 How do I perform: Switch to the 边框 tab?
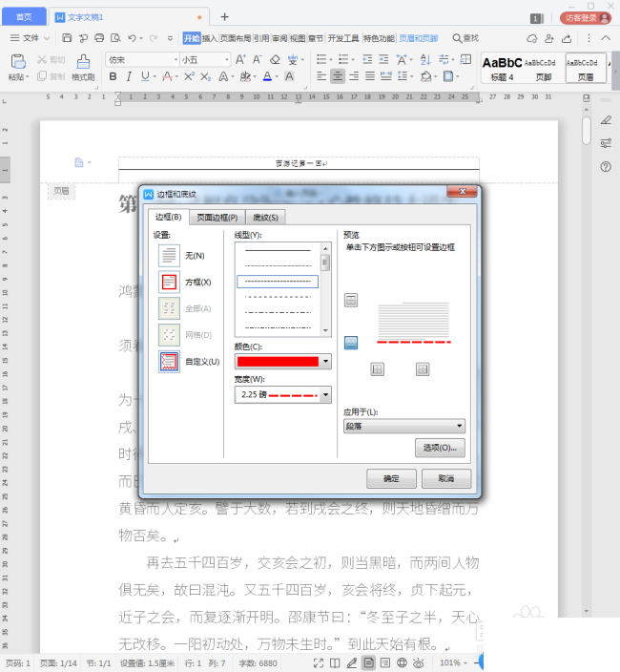(x=168, y=218)
